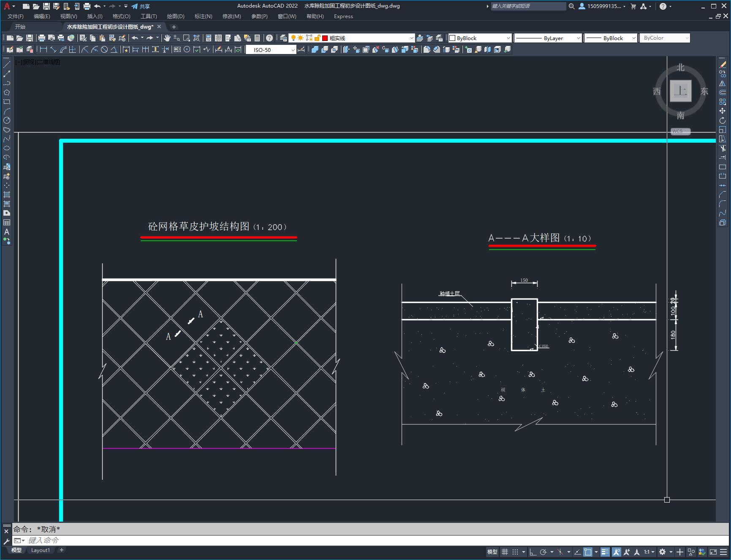Click the Undo arrow in standard toolbar

[x=135, y=38]
